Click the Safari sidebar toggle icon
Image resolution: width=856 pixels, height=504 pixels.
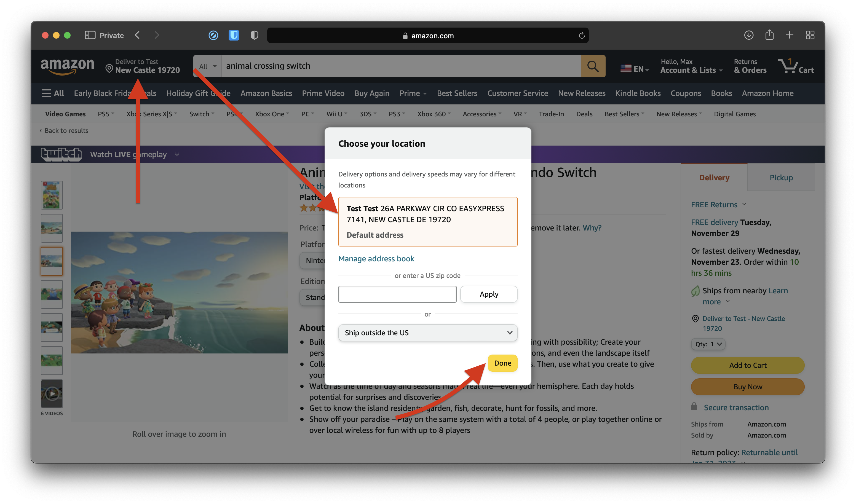pos(90,35)
